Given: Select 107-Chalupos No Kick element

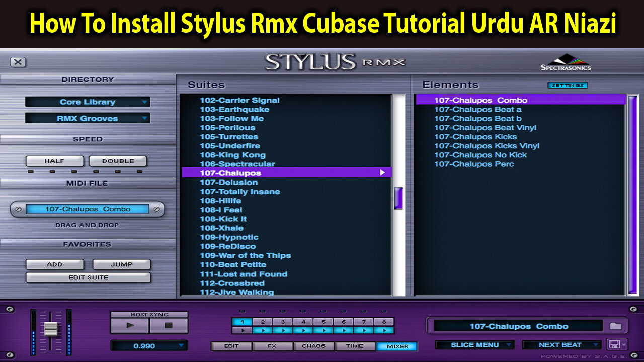Looking at the screenshot, I should (480, 155).
